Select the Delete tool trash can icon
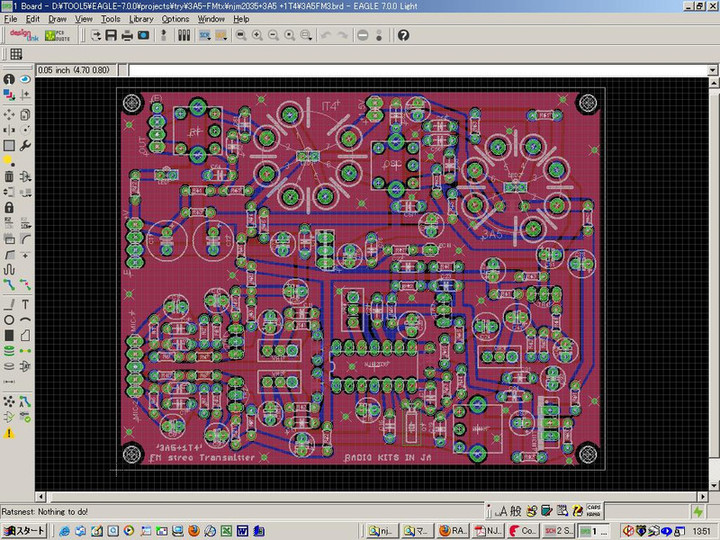The height and width of the screenshot is (540, 720). (8, 175)
